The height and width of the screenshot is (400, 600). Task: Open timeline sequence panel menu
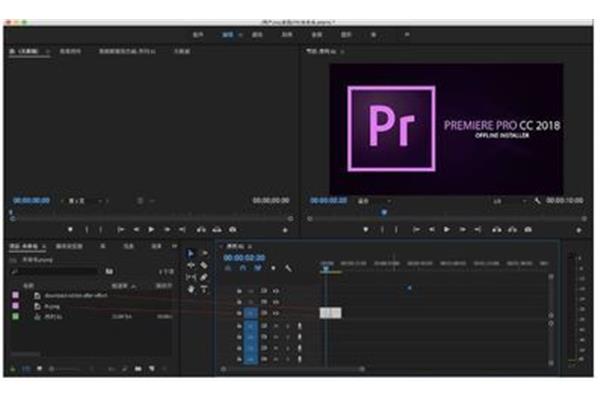pyautogui.click(x=250, y=246)
